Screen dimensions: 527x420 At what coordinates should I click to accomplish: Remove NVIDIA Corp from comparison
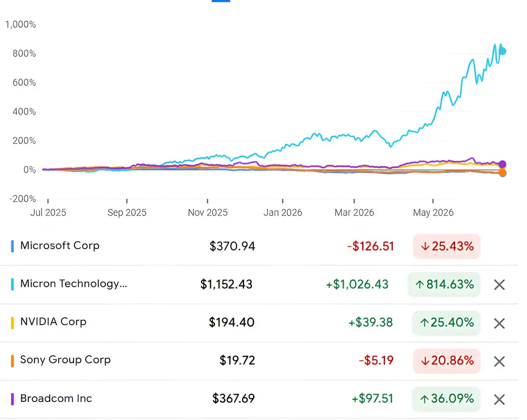click(x=499, y=323)
